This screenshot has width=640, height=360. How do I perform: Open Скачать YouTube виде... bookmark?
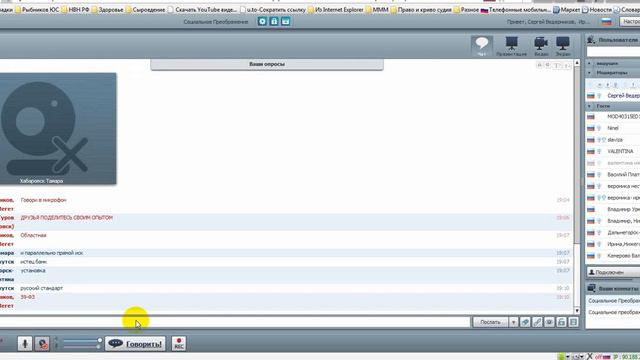(202, 9)
